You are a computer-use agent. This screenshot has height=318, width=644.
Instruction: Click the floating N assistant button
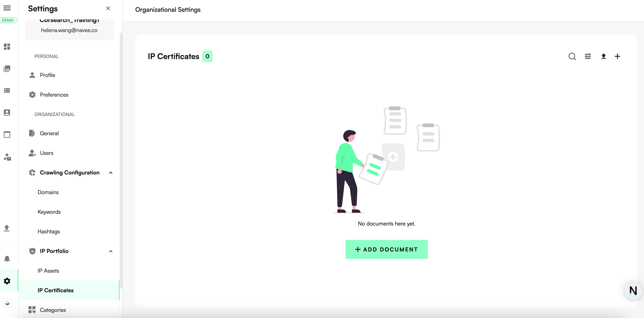[633, 291]
